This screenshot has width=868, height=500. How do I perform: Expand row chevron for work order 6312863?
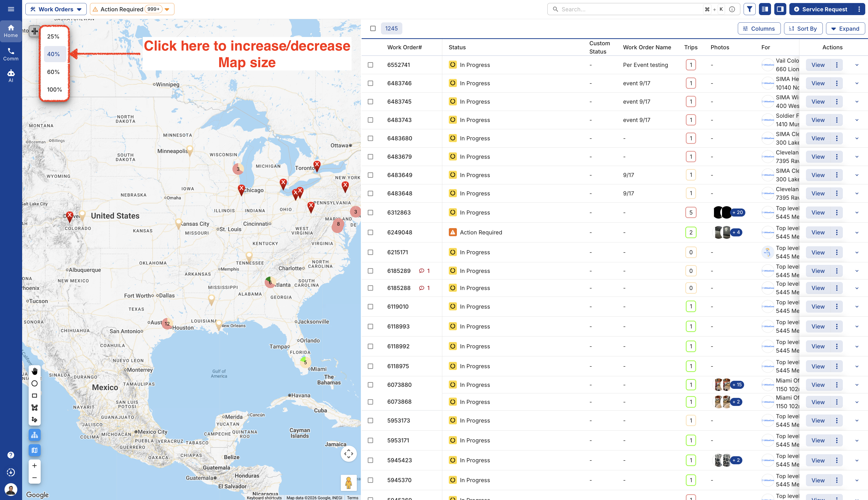pos(857,213)
